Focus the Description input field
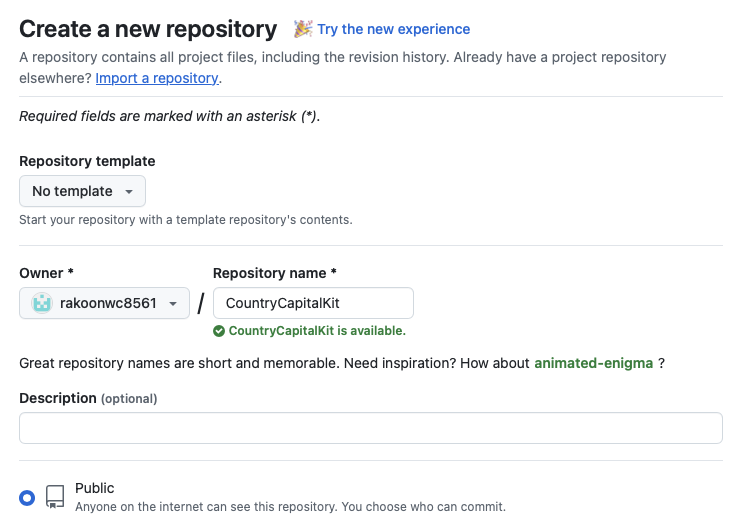The width and height of the screenshot is (740, 527). [x=371, y=428]
